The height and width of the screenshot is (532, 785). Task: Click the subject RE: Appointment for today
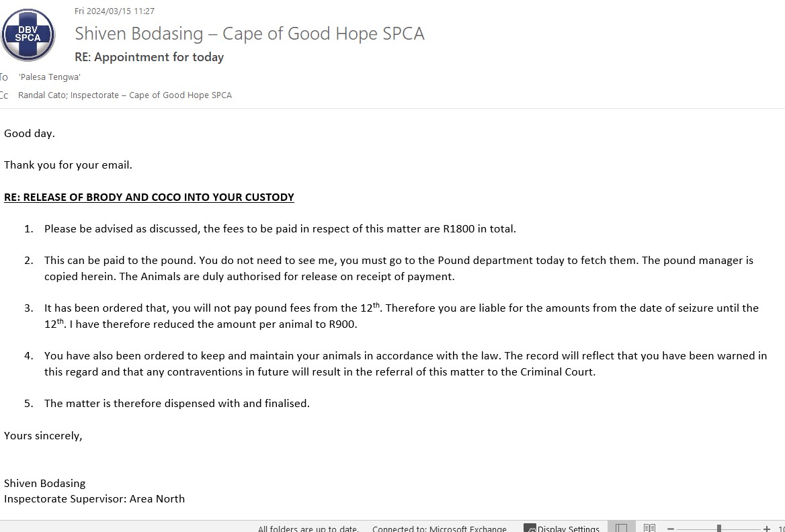(149, 57)
